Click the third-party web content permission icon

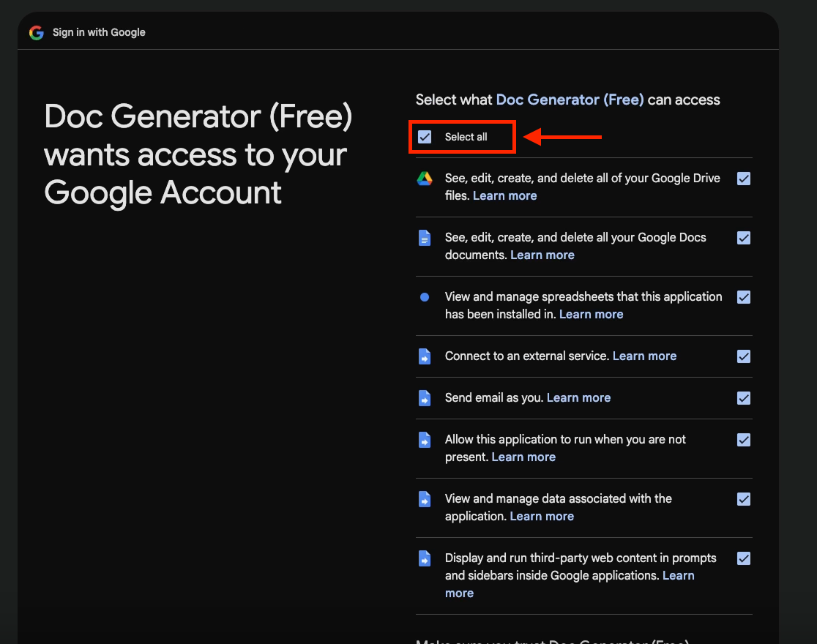[x=425, y=558]
